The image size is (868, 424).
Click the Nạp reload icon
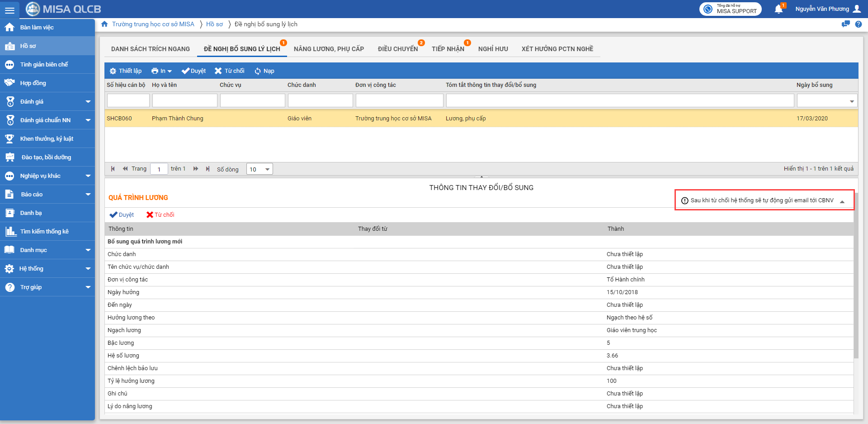tap(258, 71)
